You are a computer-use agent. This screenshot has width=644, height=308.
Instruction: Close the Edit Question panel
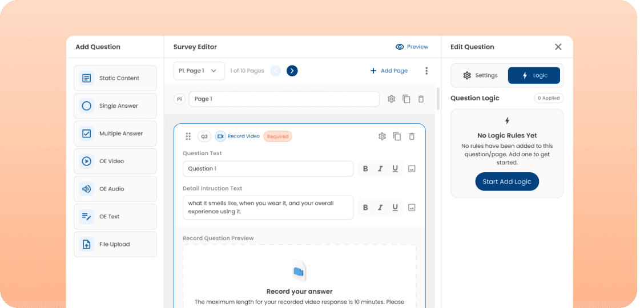point(558,47)
